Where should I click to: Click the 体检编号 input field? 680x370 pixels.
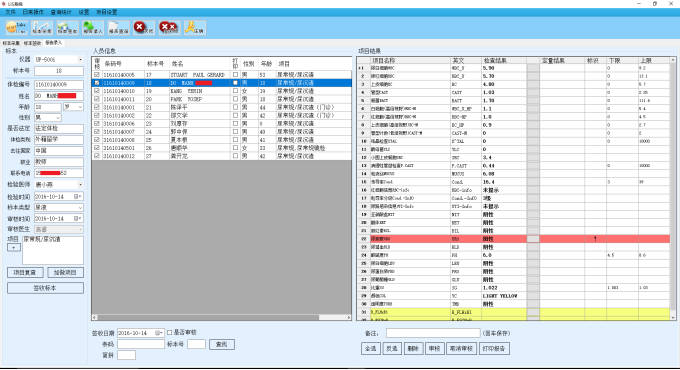59,85
